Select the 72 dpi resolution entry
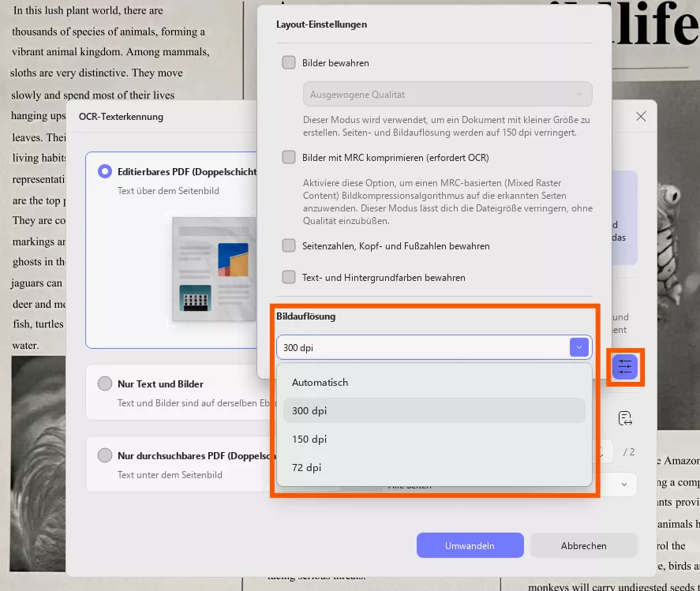This screenshot has height=591, width=700. pos(434,467)
